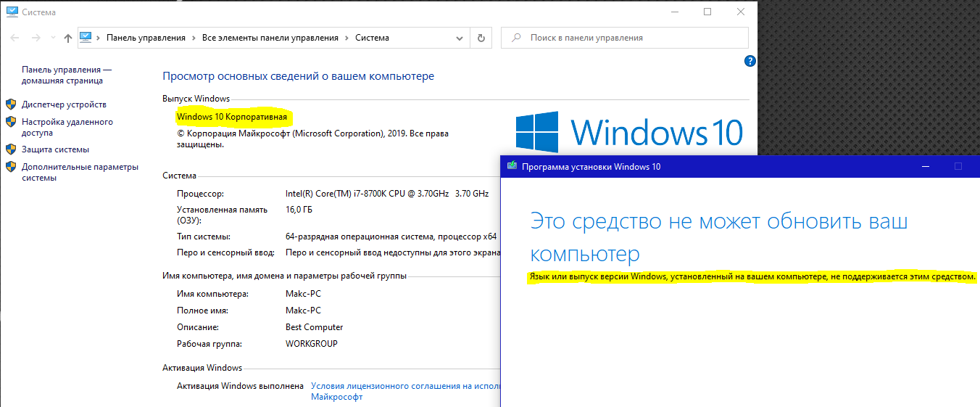980x407 pixels.
Task: Click shield icon beside 'Защита системы'
Action: point(11,149)
